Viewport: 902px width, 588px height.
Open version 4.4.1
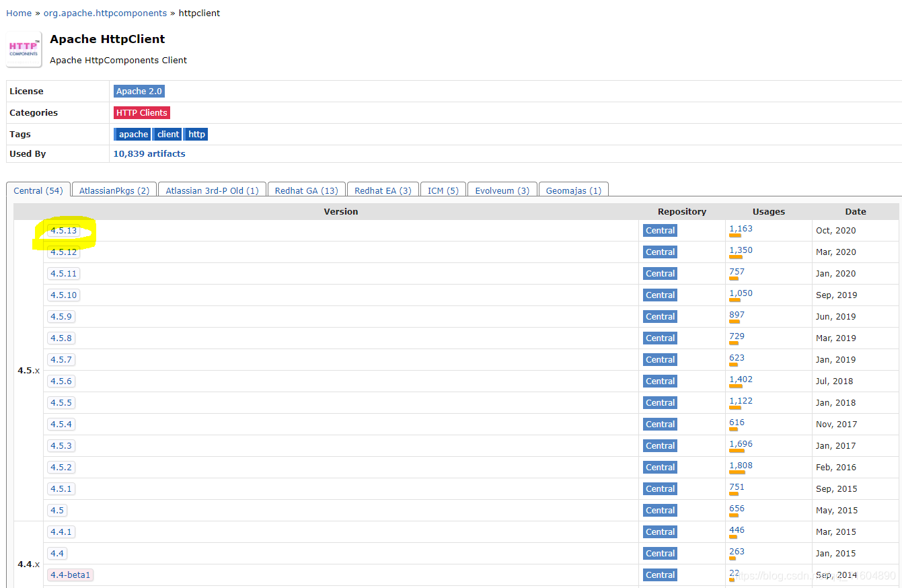pos(61,532)
